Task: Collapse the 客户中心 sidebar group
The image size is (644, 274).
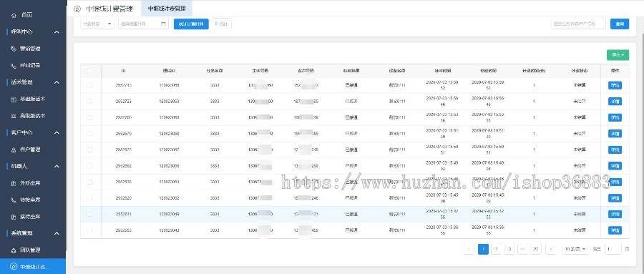Action: pyautogui.click(x=57, y=132)
